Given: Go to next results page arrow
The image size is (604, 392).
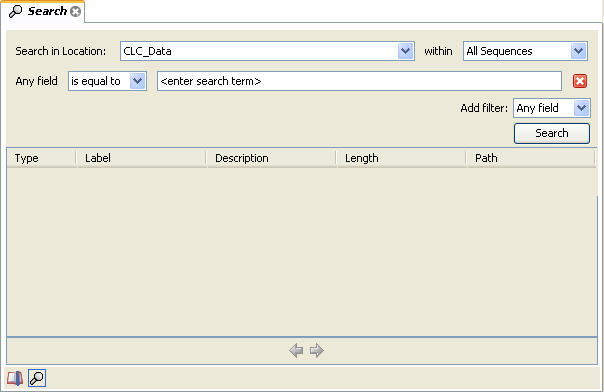Looking at the screenshot, I should (x=317, y=350).
